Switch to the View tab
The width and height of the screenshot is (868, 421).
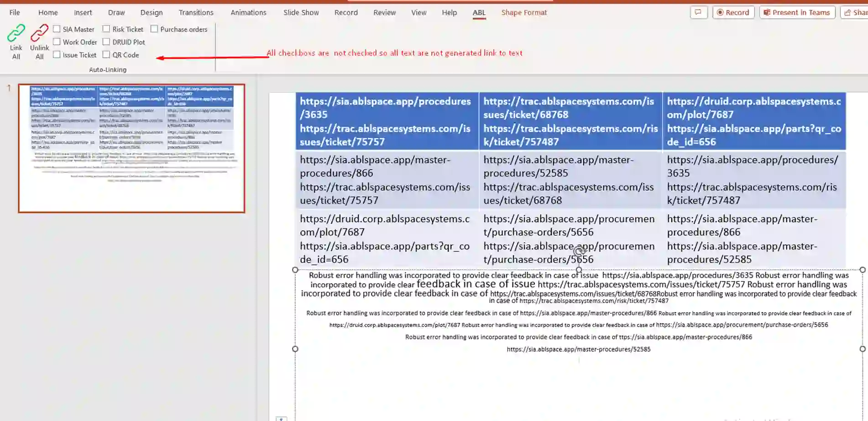(x=419, y=12)
